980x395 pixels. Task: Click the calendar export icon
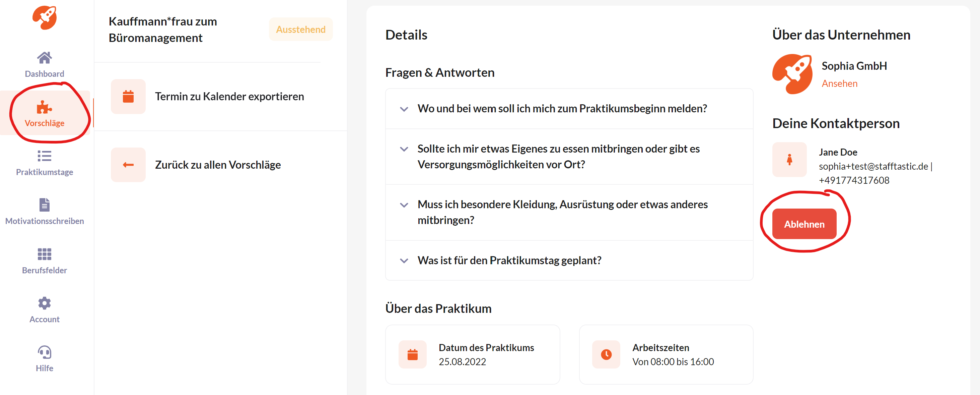click(128, 96)
